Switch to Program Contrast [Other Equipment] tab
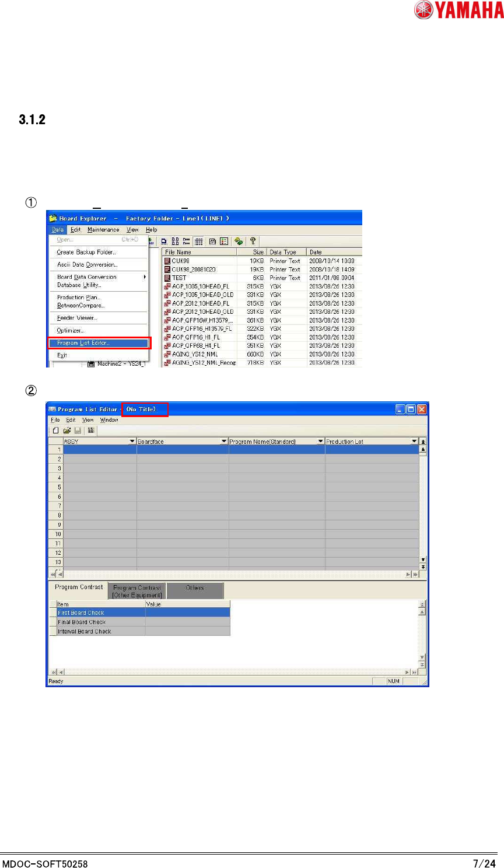The image size is (504, 868). pos(137,591)
